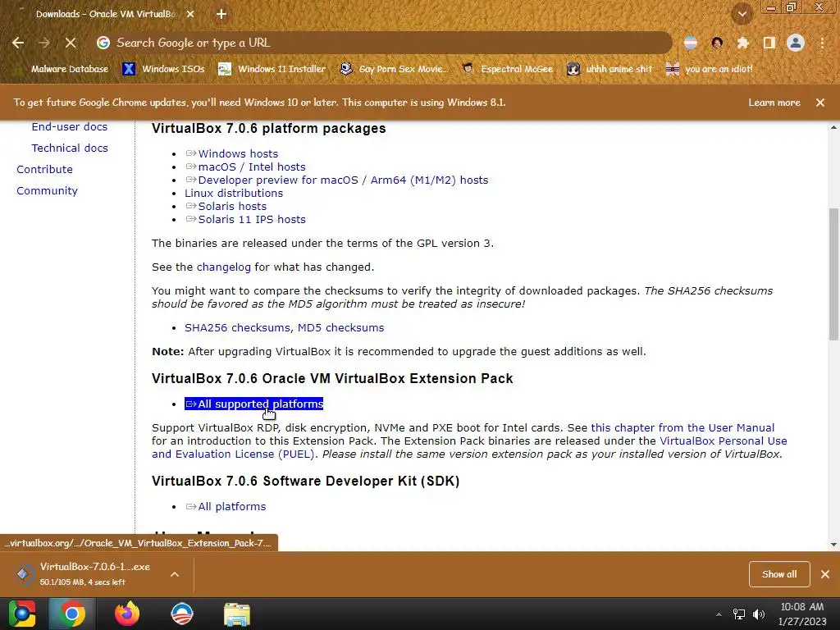The width and height of the screenshot is (840, 630).
Task: Open the 'you are an idiot!' bookmark
Action: (x=710, y=69)
